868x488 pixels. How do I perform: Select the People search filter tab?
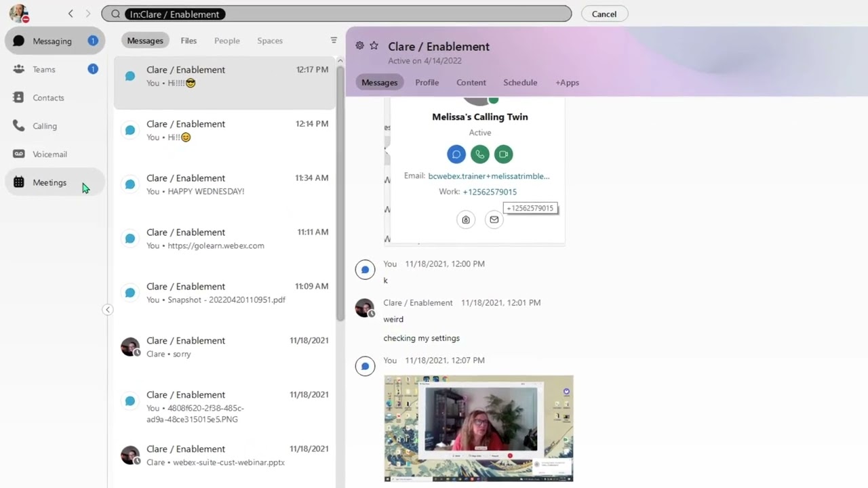tap(227, 41)
